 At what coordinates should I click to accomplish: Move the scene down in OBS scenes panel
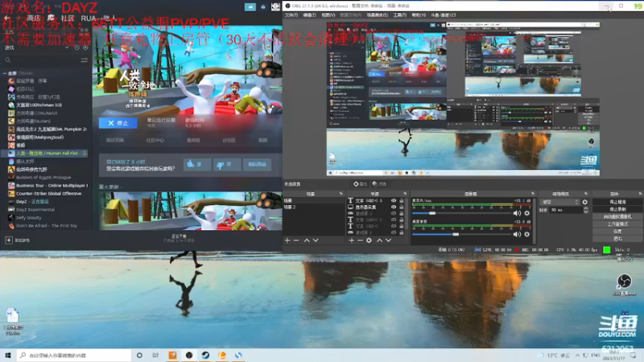point(316,241)
